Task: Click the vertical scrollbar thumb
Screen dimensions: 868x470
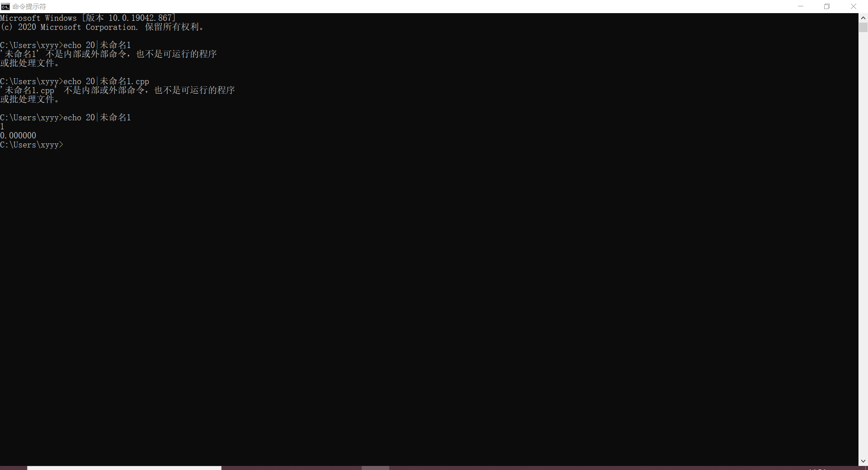Action: [x=863, y=27]
